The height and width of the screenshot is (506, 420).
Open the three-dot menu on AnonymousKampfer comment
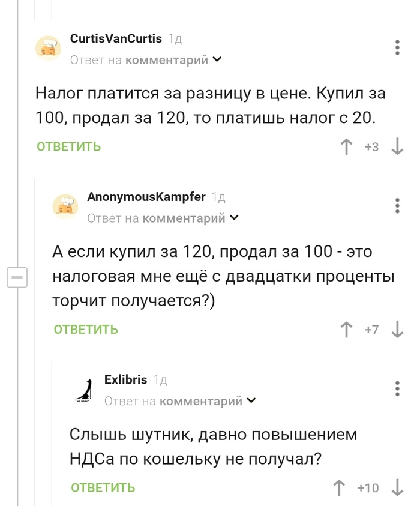[397, 205]
